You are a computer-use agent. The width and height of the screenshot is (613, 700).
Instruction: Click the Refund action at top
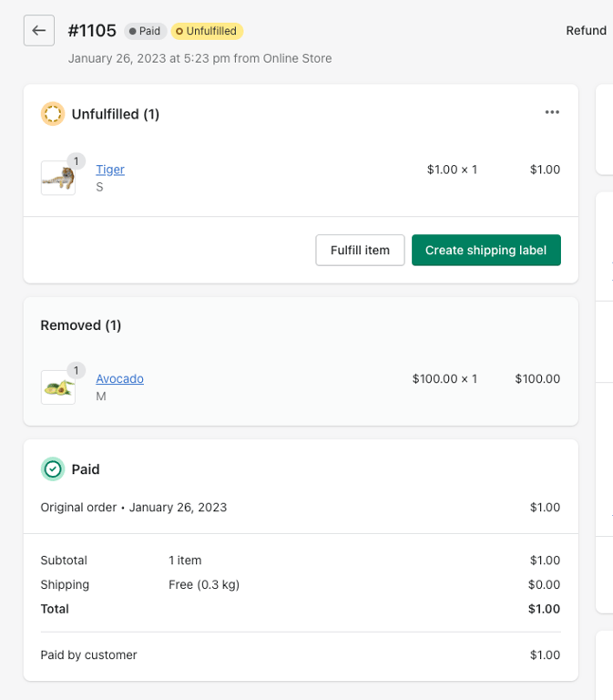click(586, 30)
